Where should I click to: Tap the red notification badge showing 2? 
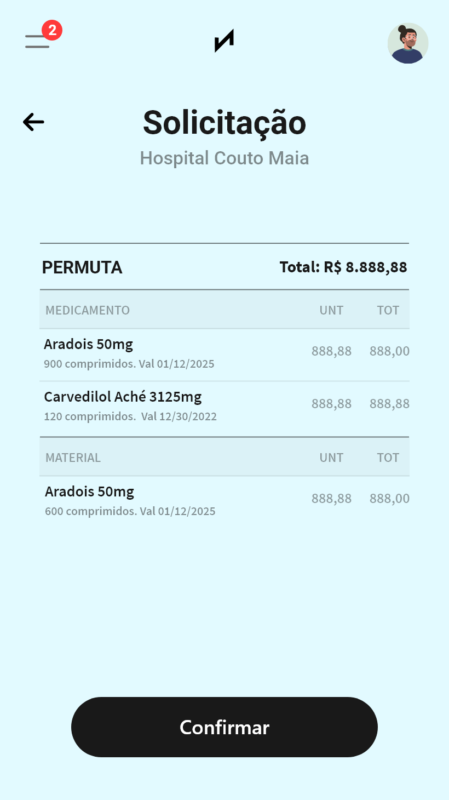tap(52, 30)
